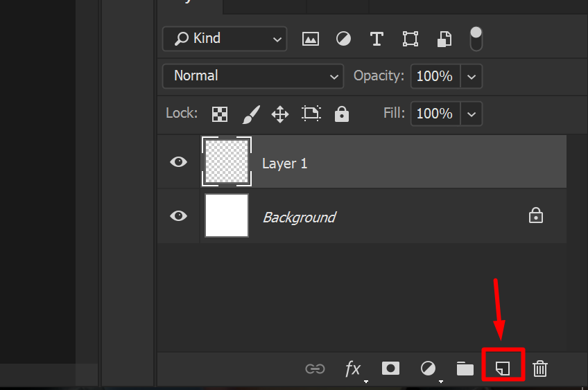Hide the Background layer eye icon

tap(178, 216)
